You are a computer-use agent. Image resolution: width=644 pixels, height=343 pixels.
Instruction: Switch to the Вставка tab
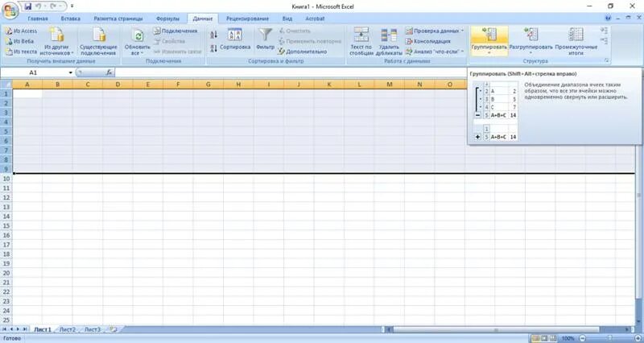[x=71, y=19]
